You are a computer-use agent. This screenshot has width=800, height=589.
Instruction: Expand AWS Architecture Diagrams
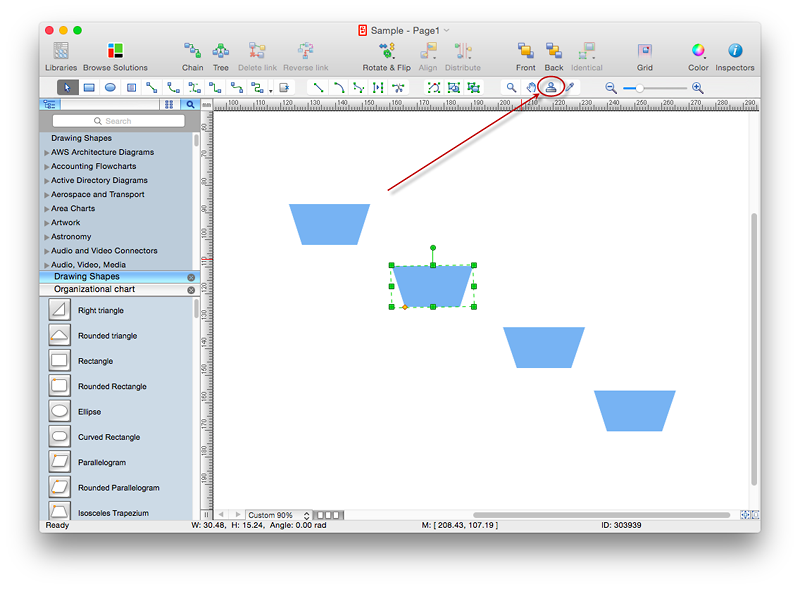pyautogui.click(x=47, y=153)
